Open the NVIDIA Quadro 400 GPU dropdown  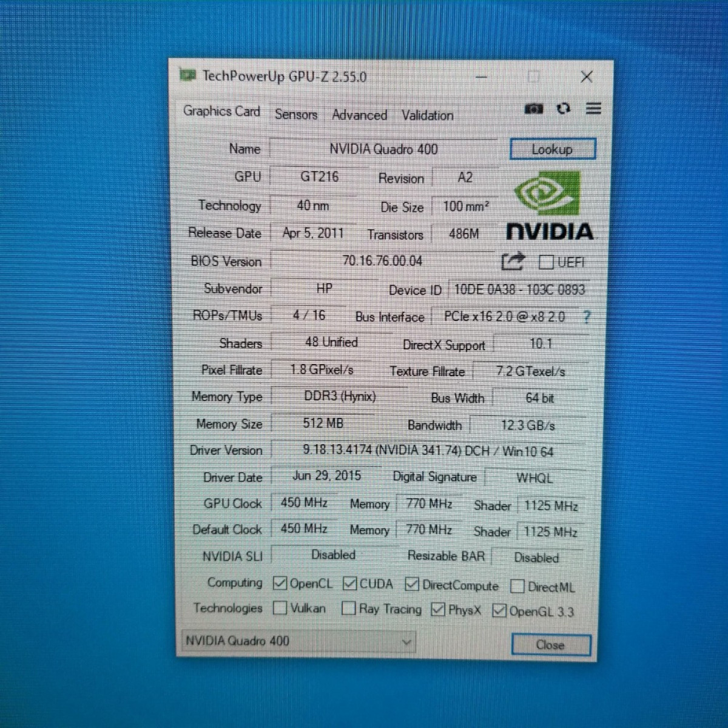pyautogui.click(x=298, y=641)
